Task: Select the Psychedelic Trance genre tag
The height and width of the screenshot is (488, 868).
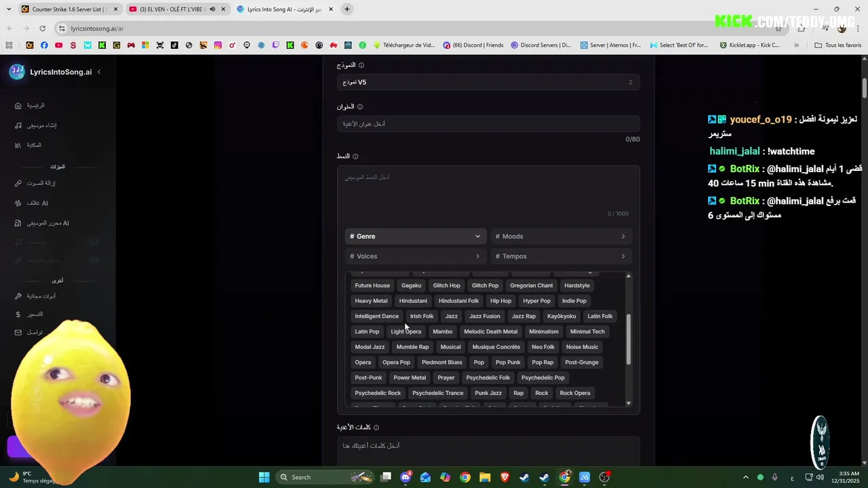Action: 438,393
